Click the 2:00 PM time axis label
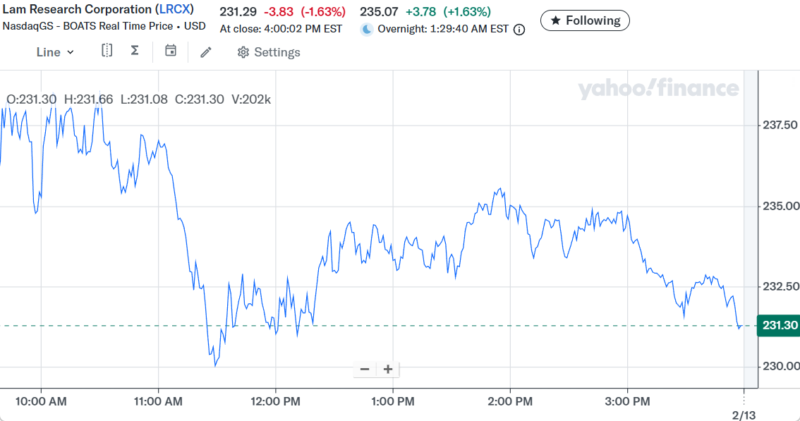This screenshot has width=800, height=421. point(509,402)
